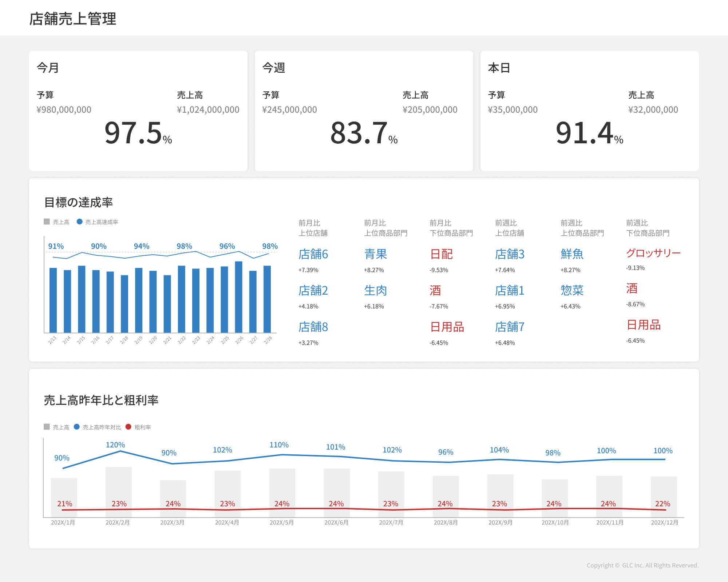This screenshot has width=728, height=582.
Task: Click the 2/21 bar in the achievement chart
Action: (x=167, y=304)
